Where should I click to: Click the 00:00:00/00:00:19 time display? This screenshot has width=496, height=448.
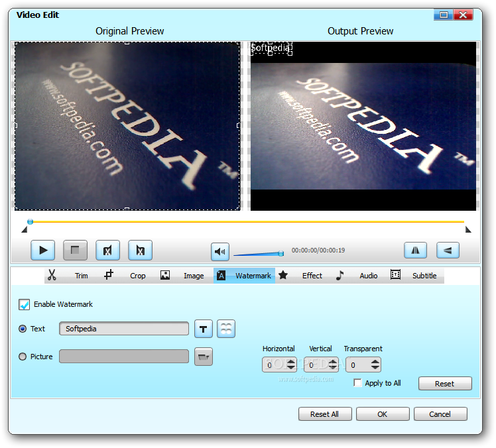(x=318, y=251)
